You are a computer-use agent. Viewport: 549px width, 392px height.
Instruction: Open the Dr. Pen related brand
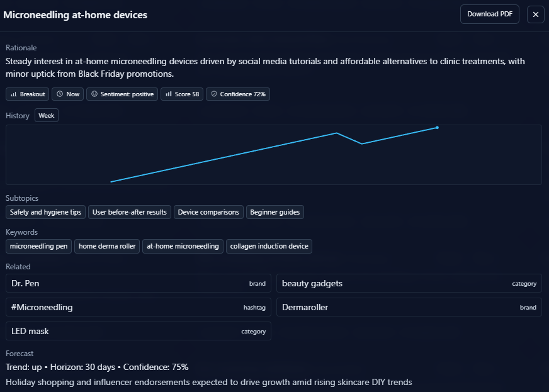pos(139,284)
